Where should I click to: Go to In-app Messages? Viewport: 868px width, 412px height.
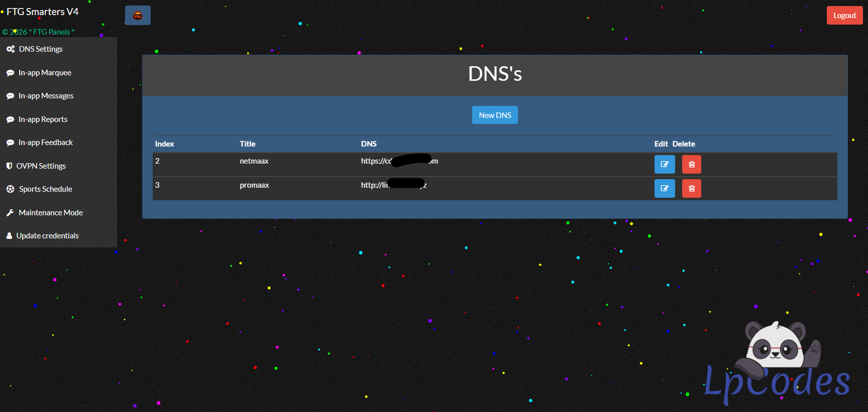coord(46,96)
